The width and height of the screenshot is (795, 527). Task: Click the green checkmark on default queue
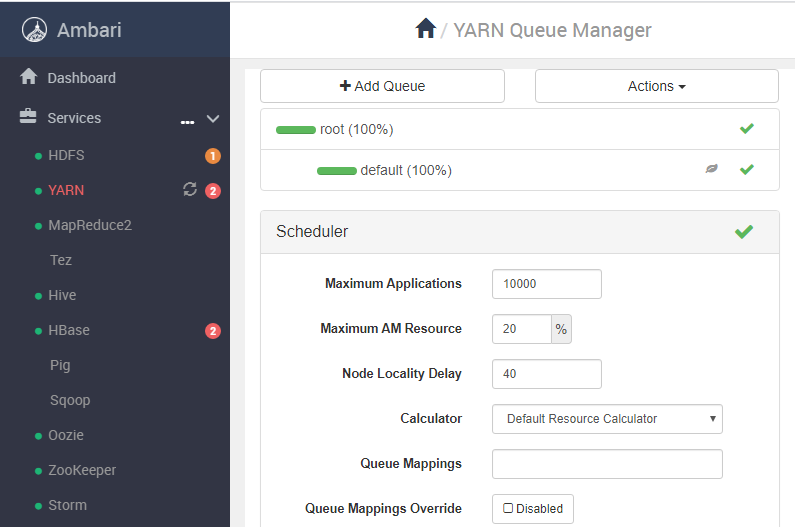coord(746,169)
